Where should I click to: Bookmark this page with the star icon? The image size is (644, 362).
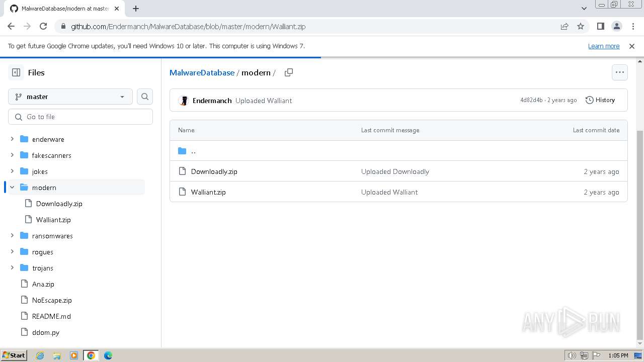(x=581, y=26)
